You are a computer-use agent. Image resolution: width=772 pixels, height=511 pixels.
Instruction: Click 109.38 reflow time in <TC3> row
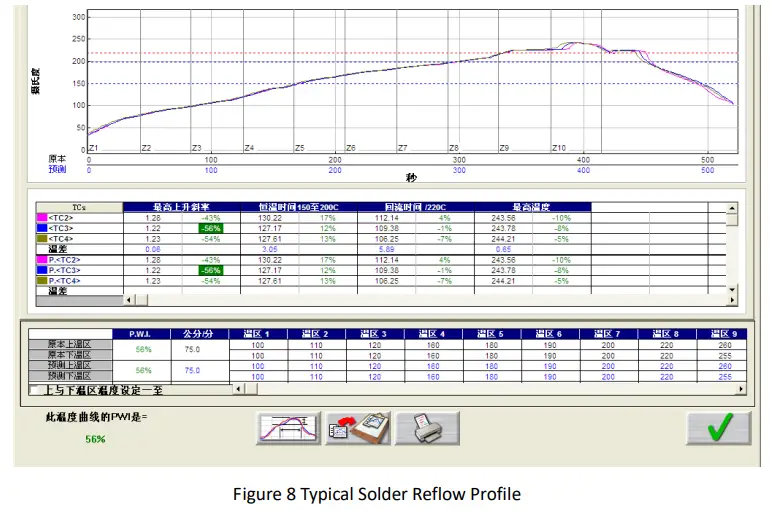[386, 228]
